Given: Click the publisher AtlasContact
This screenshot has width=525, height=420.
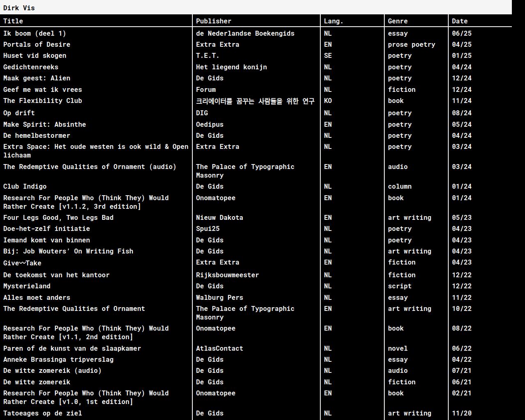Looking at the screenshot, I should (x=219, y=348).
